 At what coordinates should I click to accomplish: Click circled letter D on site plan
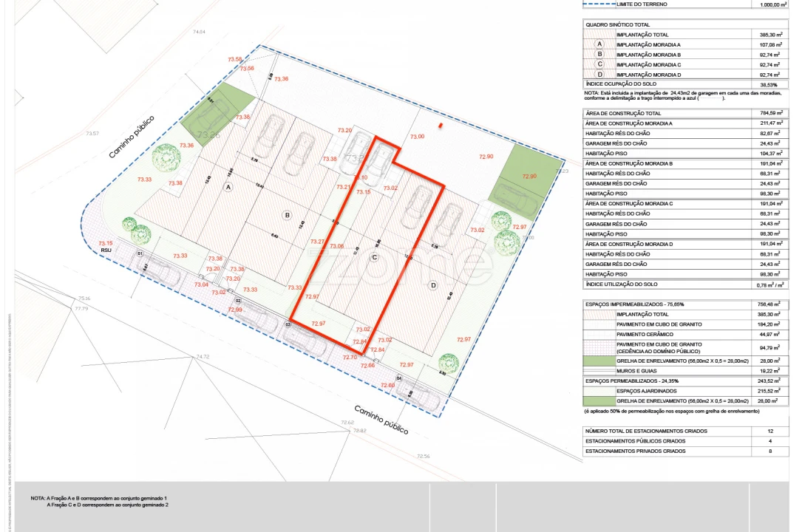click(x=433, y=284)
